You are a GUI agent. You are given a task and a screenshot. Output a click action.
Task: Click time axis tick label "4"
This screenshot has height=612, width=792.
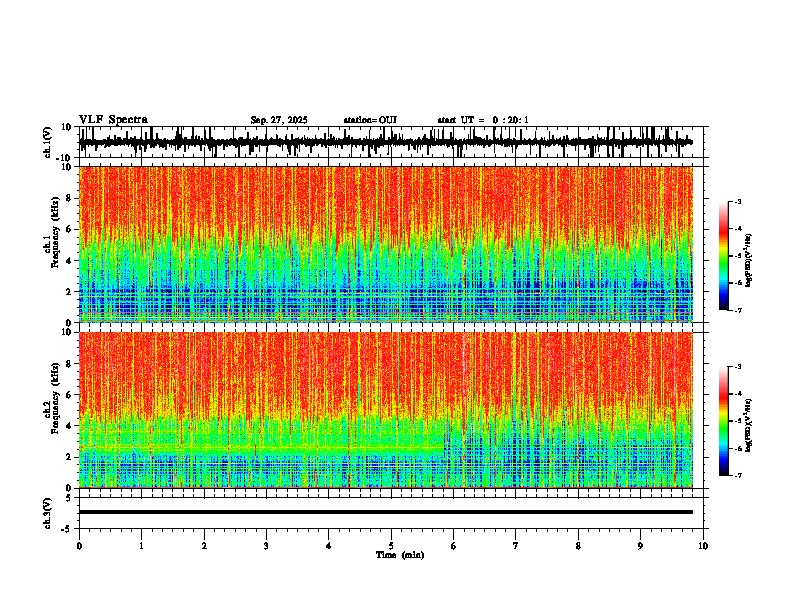[x=329, y=546]
